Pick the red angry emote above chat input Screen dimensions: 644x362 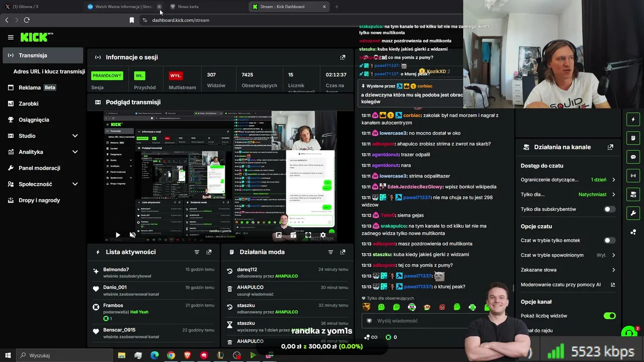(x=442, y=307)
